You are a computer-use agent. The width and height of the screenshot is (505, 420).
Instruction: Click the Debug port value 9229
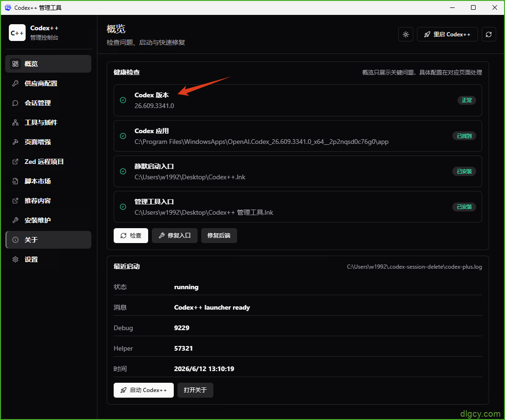point(182,328)
